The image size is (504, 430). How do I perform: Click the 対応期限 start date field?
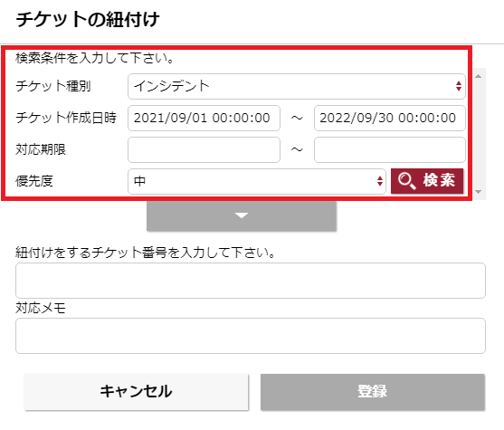click(x=204, y=149)
